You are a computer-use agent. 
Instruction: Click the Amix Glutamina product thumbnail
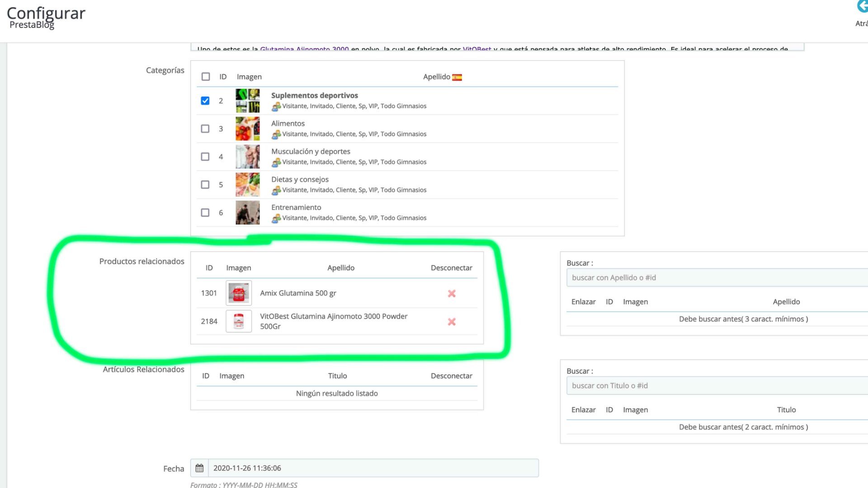click(239, 293)
